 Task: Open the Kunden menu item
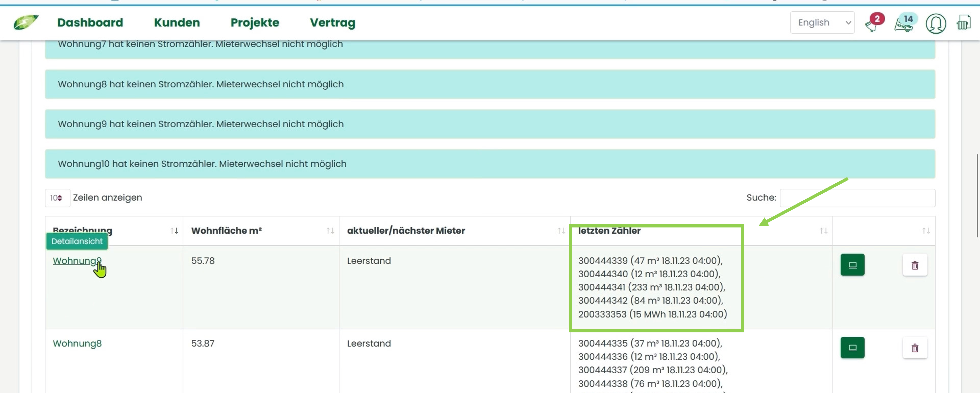point(177,22)
